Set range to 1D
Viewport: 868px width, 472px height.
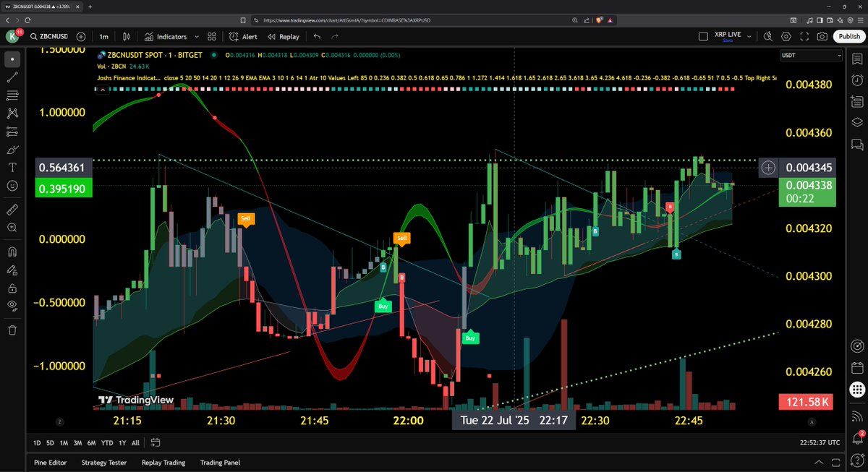38,442
